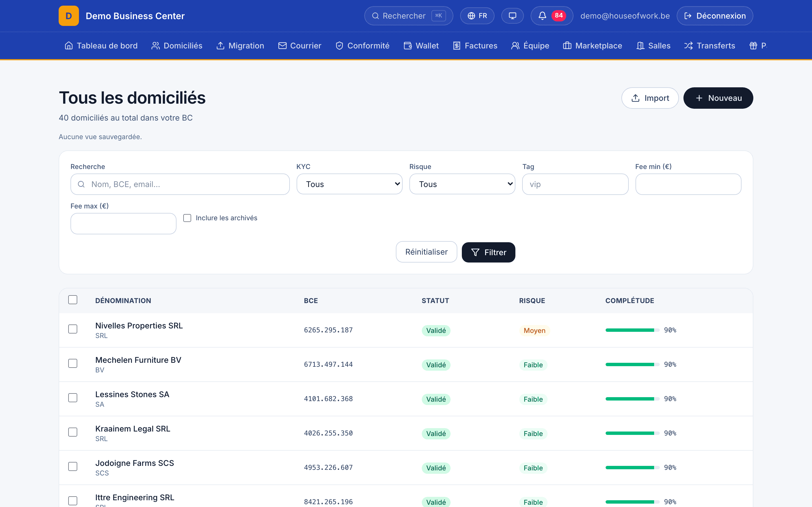This screenshot has height=507, width=812.
Task: Open the KYC dropdown
Action: (349, 184)
